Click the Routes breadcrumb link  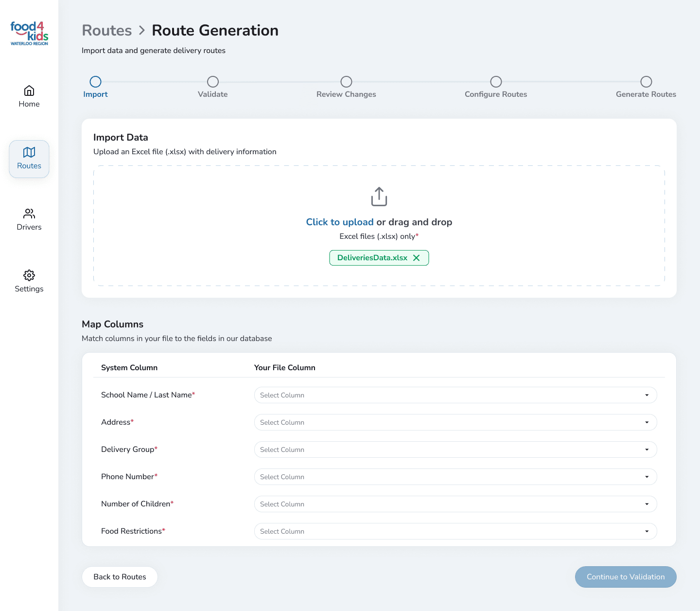107,30
